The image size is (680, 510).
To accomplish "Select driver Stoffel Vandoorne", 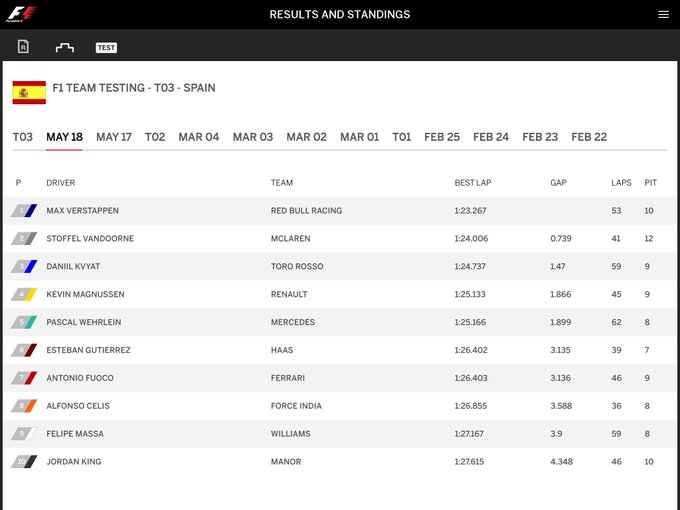I will (x=90, y=238).
